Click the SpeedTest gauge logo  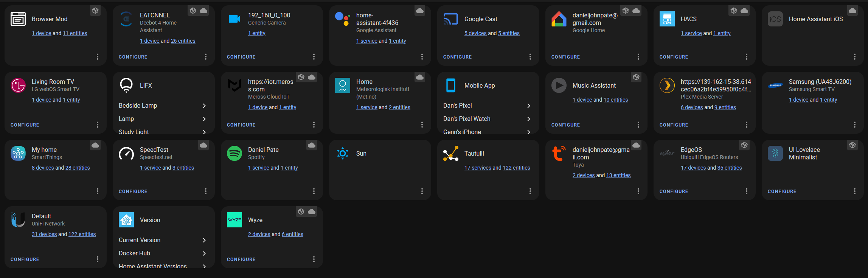click(x=126, y=153)
